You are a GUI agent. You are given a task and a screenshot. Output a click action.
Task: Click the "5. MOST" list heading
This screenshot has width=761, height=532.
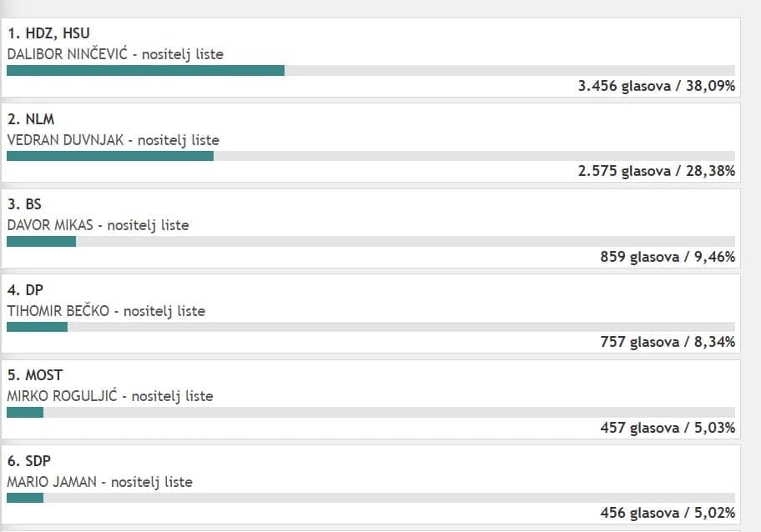(x=35, y=376)
